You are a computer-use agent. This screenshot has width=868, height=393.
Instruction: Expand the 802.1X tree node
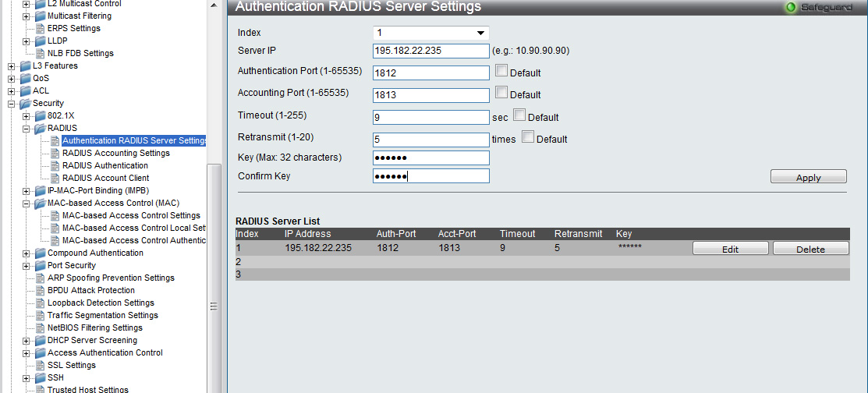(26, 115)
